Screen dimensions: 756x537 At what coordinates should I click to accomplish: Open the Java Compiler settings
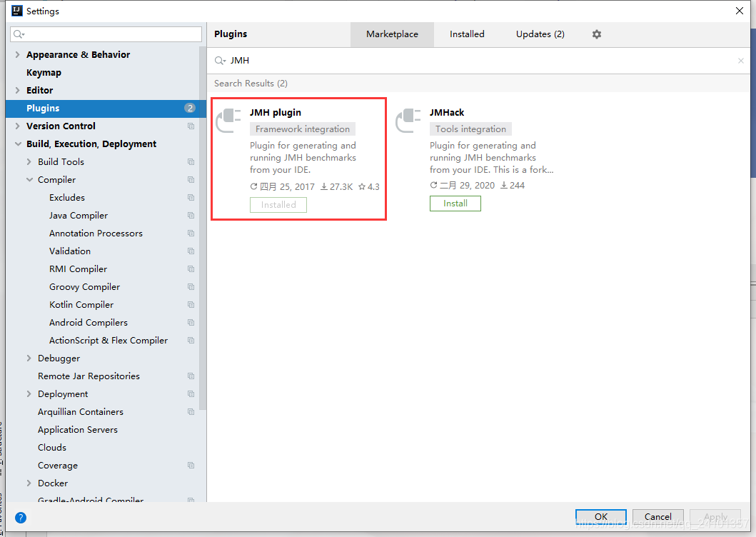point(79,215)
